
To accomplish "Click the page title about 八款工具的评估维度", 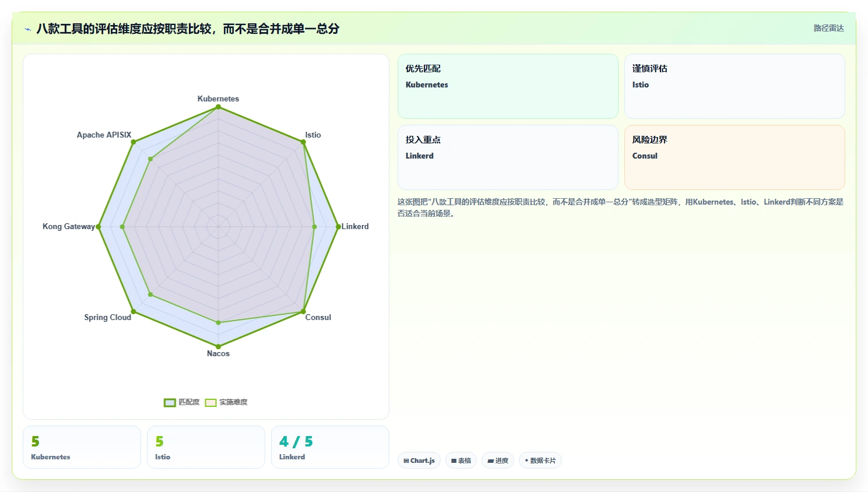I will click(x=188, y=29).
